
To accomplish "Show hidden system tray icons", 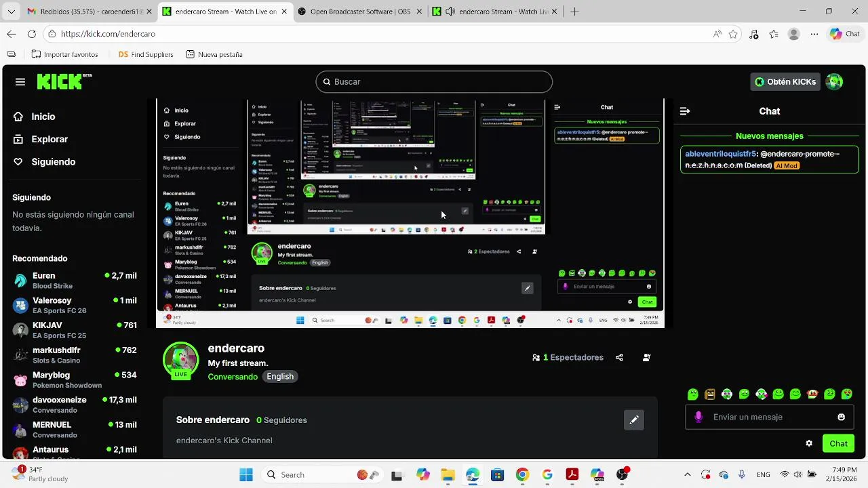I will [x=687, y=474].
